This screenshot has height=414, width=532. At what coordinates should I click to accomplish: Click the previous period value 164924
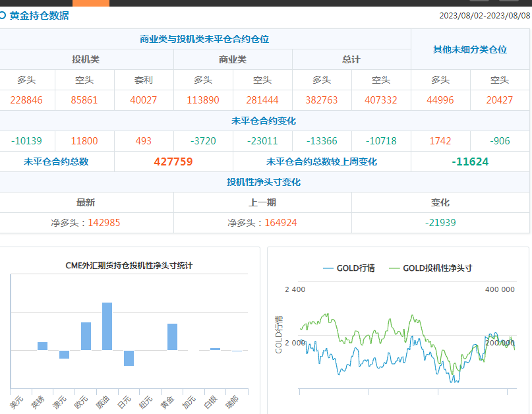[280, 223]
